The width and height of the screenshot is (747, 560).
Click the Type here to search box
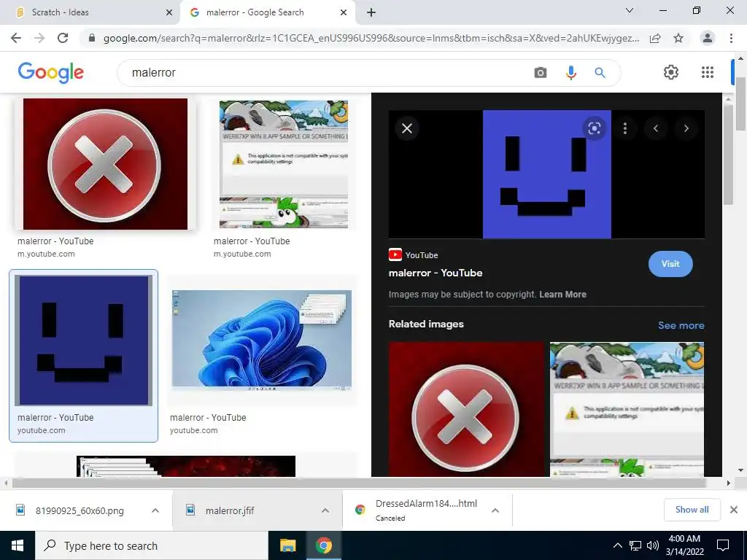point(152,545)
